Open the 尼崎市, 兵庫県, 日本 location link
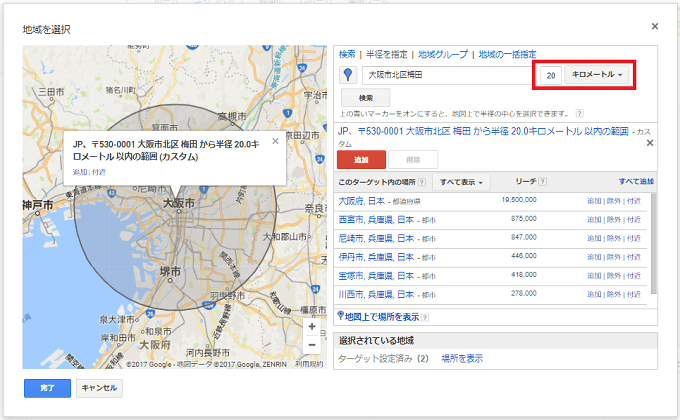This screenshot has width=680, height=420. click(x=376, y=239)
